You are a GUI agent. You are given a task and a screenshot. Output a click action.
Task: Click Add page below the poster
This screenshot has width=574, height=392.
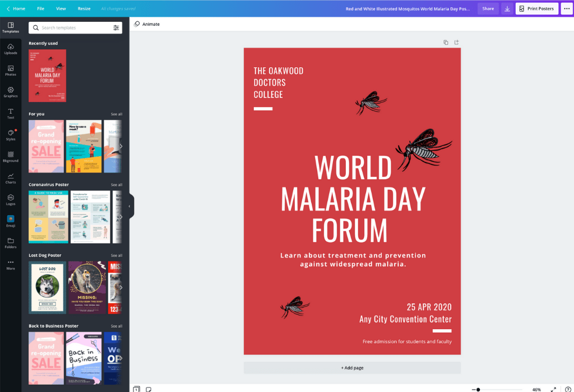click(352, 368)
